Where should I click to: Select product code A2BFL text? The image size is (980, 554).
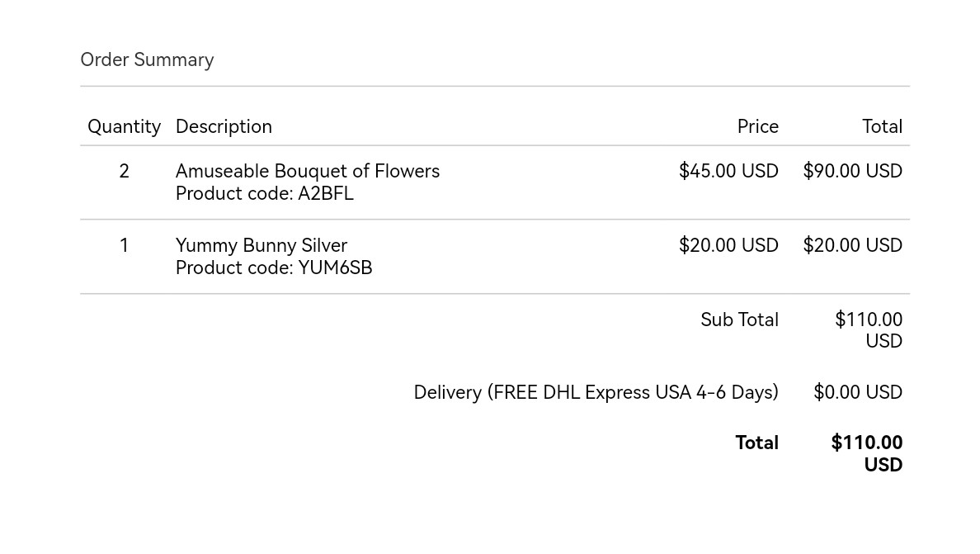(x=264, y=194)
